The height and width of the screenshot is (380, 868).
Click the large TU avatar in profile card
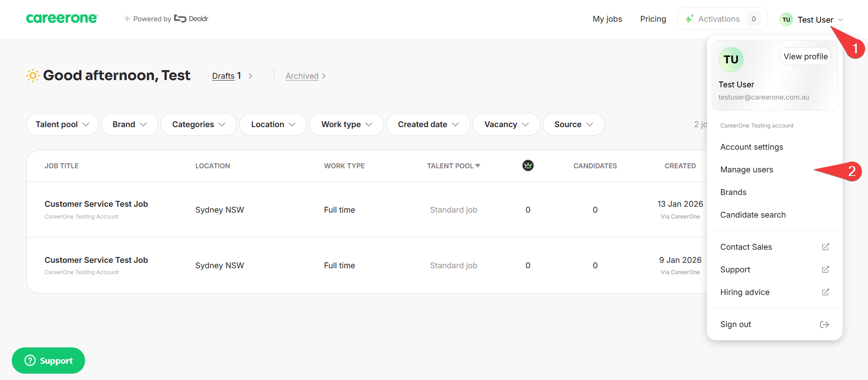tap(731, 59)
